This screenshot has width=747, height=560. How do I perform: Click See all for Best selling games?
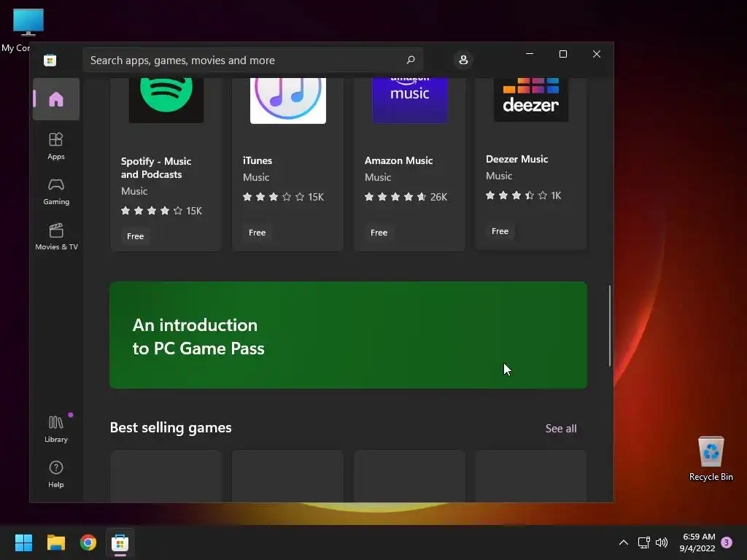coord(561,429)
